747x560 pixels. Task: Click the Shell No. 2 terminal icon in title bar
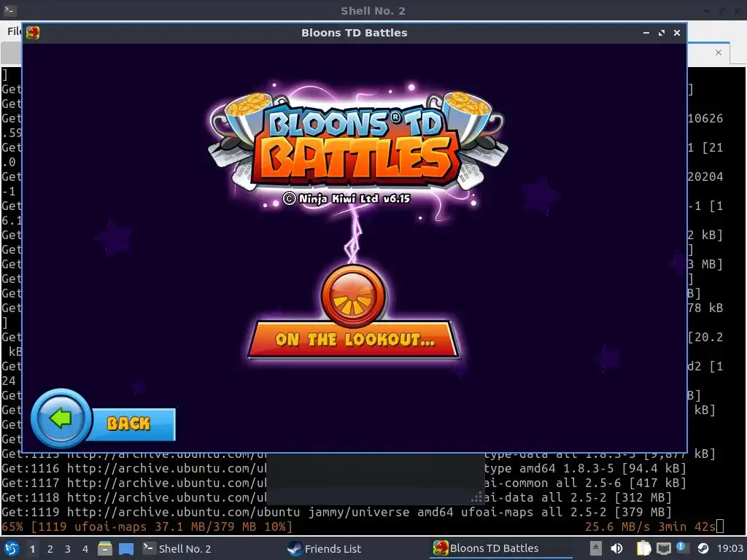[x=10, y=10]
